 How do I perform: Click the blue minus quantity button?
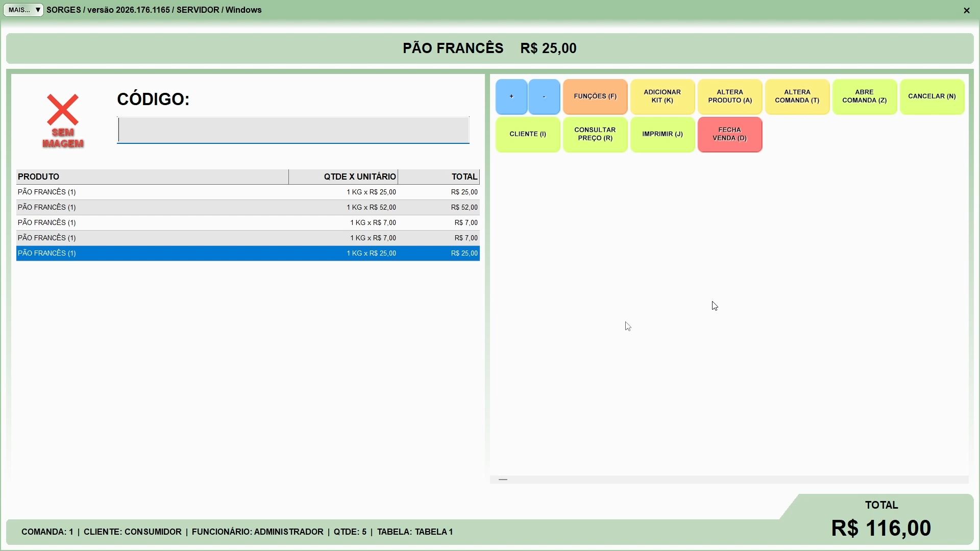[x=544, y=96]
